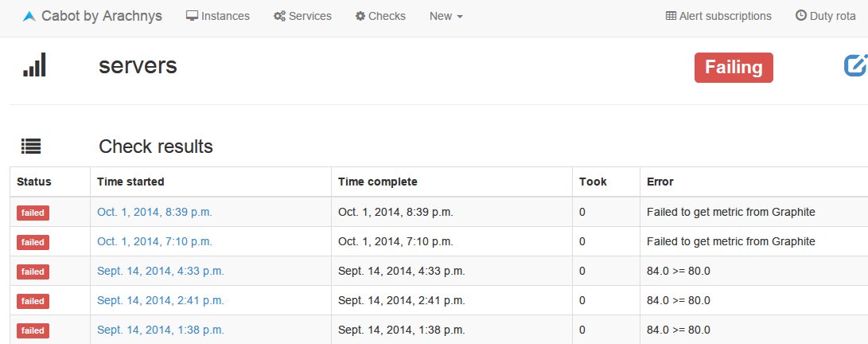Open the Oct. 1, 2014, 8:39 p.m. result
Image resolution: width=868 pixels, height=344 pixels.
(154, 212)
